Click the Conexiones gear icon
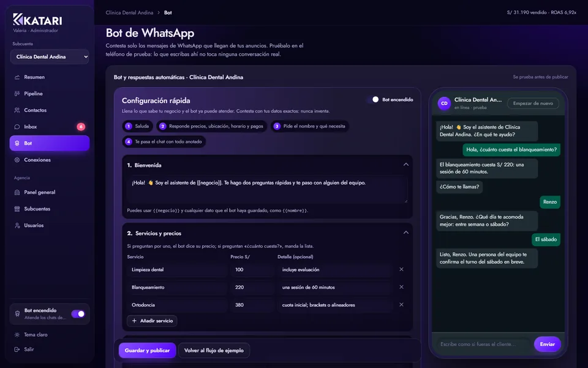 coord(17,160)
